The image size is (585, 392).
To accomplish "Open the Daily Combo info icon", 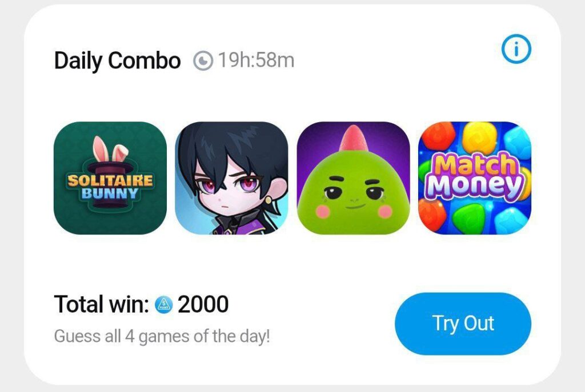I will point(516,49).
